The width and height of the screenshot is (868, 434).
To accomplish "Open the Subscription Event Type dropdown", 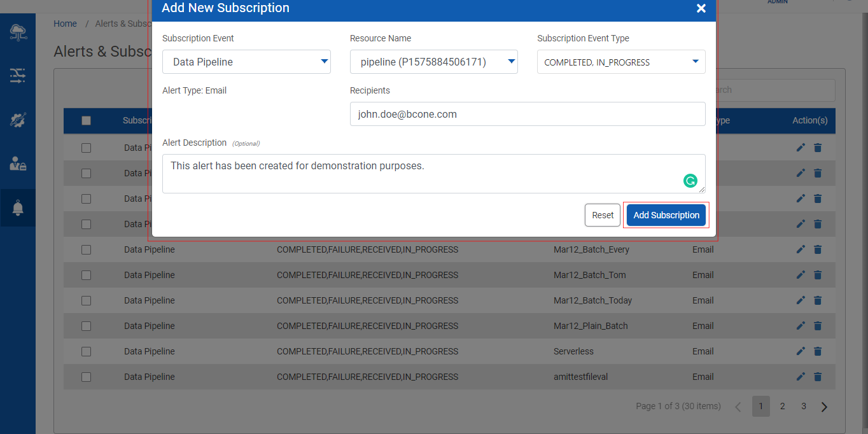I will tap(621, 62).
